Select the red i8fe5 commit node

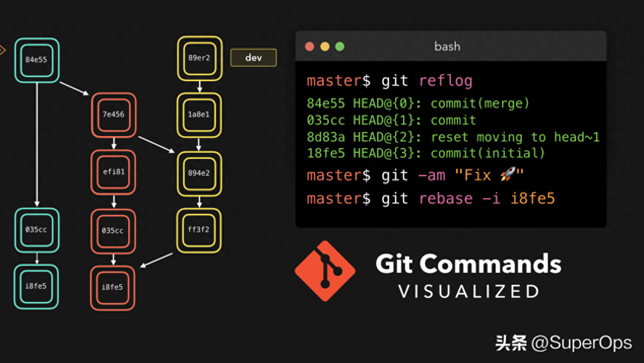[113, 288]
